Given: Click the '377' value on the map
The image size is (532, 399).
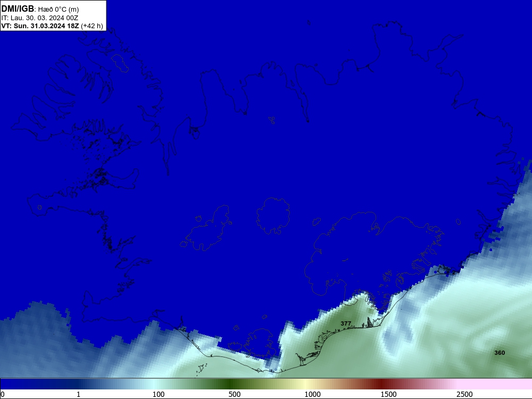Looking at the screenshot, I should point(346,323).
